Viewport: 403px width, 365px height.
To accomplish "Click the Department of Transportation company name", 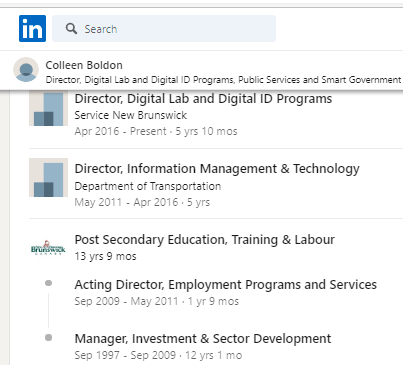I will point(148,186).
